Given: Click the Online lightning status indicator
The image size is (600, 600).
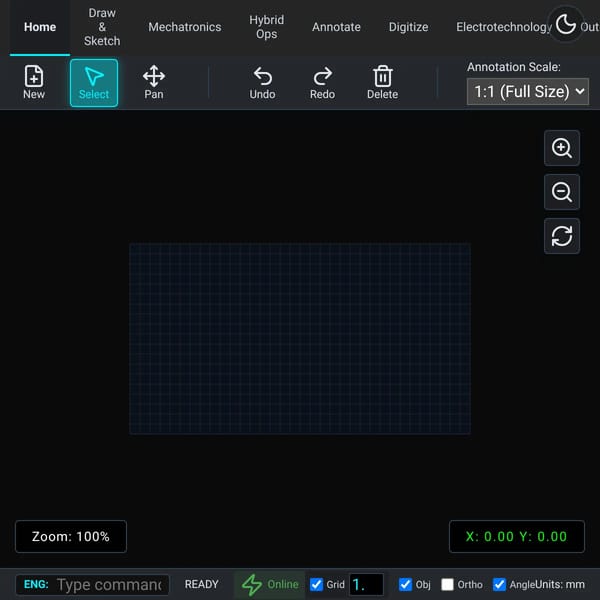Looking at the screenshot, I should click(270, 584).
